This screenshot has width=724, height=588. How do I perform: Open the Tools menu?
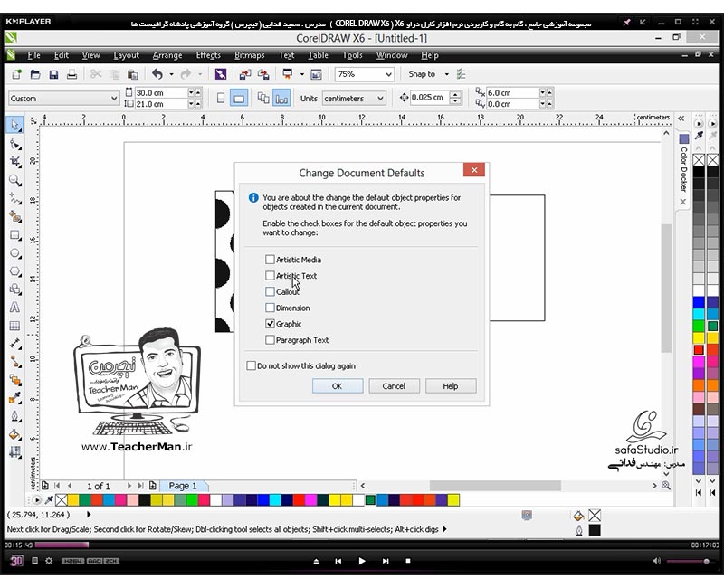pos(352,55)
